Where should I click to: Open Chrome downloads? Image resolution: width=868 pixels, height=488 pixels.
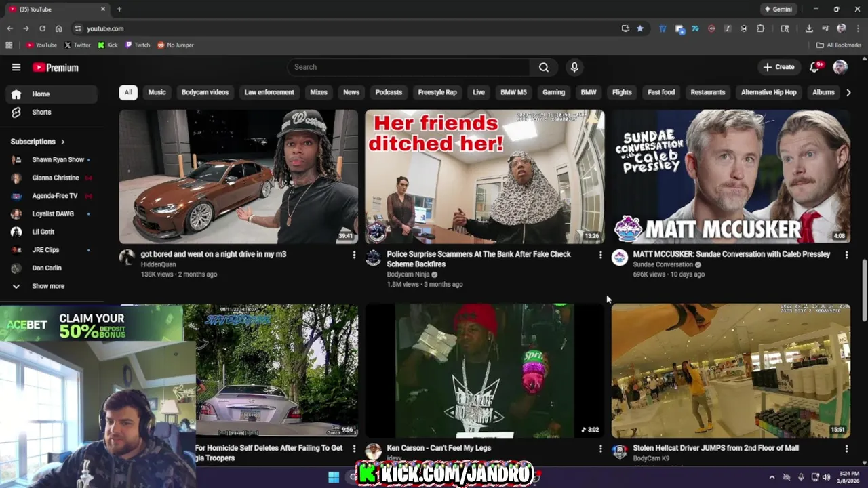point(809,28)
